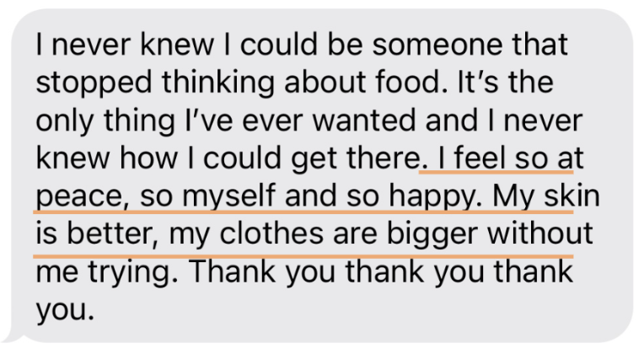Screen dimensions: 644x354
Task: Click the words 'My skin'
Action: click(x=546, y=196)
